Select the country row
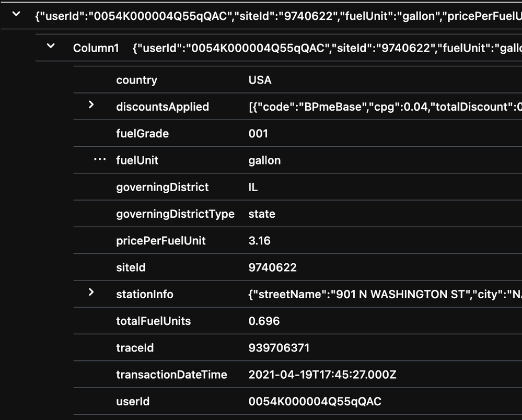522x420 pixels. click(x=136, y=80)
